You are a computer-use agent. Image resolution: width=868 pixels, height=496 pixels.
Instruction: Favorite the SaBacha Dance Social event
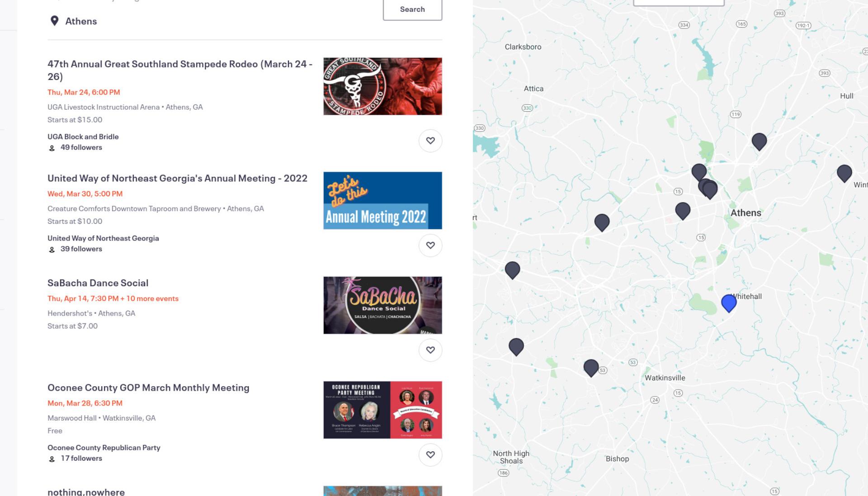point(430,350)
